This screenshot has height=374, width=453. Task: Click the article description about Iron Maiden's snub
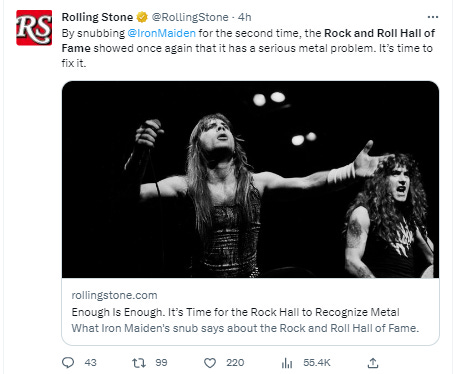[245, 328]
